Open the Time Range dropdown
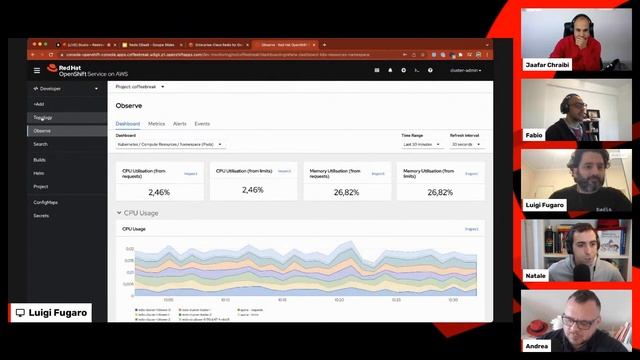Image resolution: width=640 pixels, height=360 pixels. [421, 144]
